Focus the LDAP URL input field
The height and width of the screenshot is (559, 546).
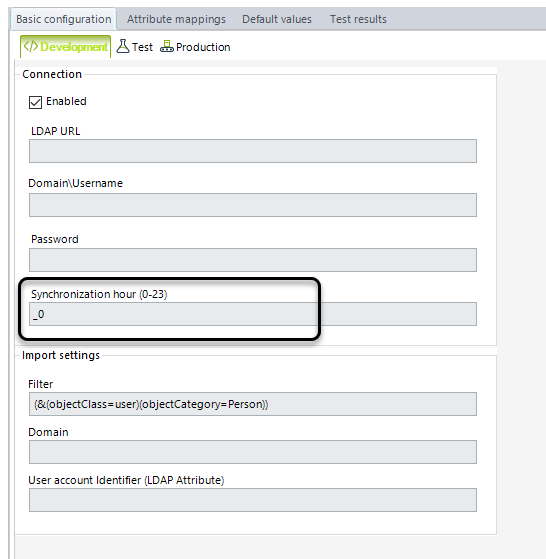coord(253,151)
